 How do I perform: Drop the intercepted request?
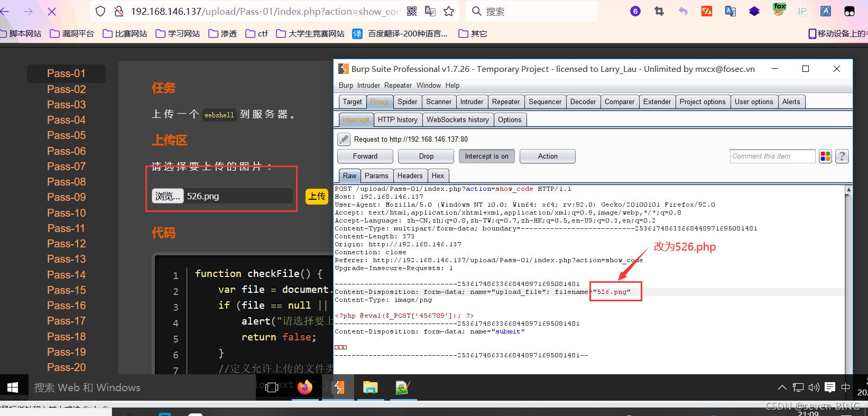click(426, 156)
